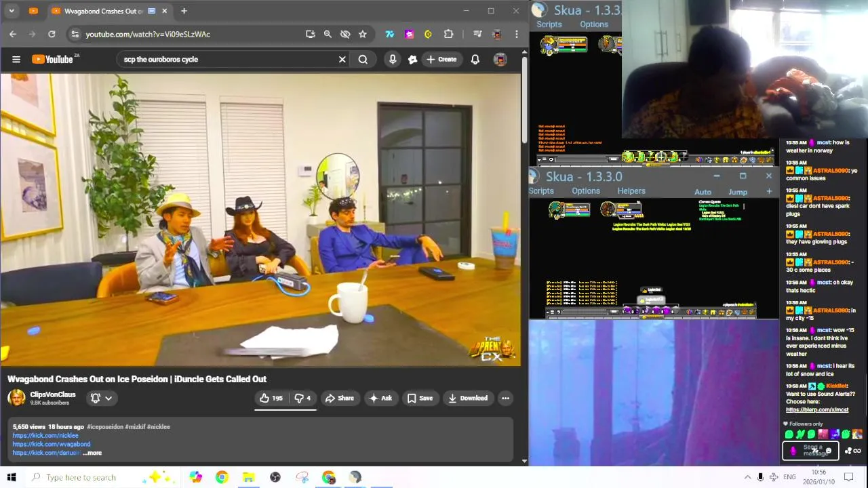Open the Chrome three-dot menu
Viewport: 868px width, 488px height.
[x=517, y=34]
